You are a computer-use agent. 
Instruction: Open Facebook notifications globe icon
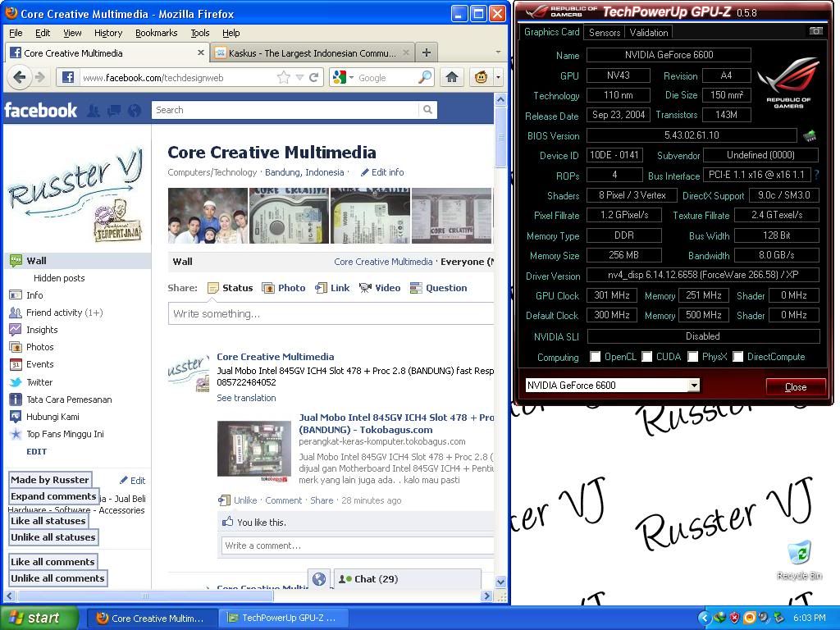(x=135, y=111)
